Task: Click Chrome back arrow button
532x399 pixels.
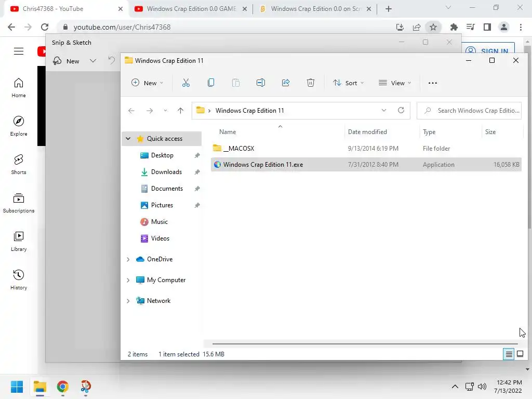Action: pos(11,27)
